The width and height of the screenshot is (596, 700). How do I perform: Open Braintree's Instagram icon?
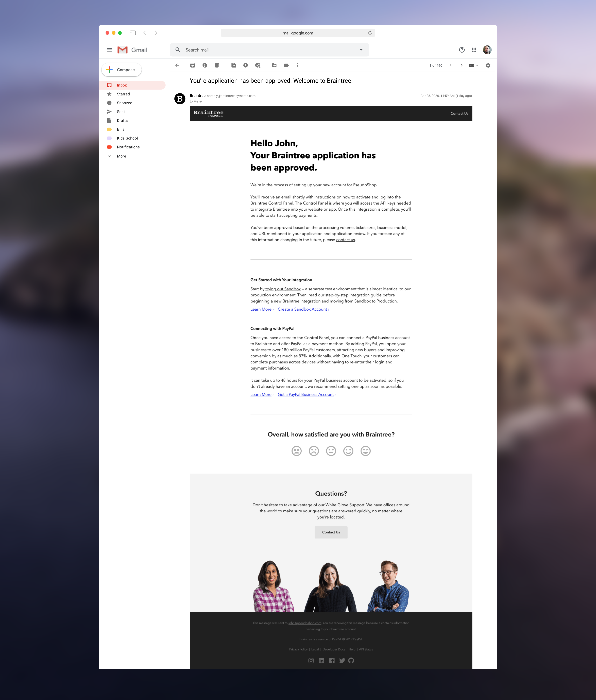tap(311, 660)
